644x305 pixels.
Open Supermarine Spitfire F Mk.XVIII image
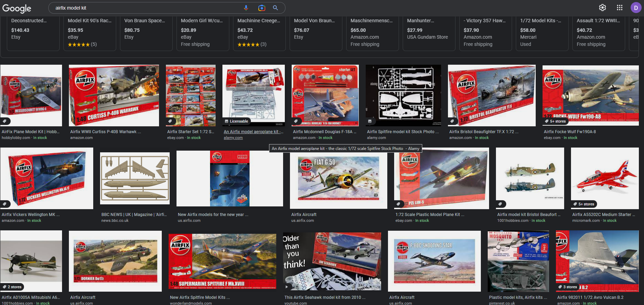point(222,262)
